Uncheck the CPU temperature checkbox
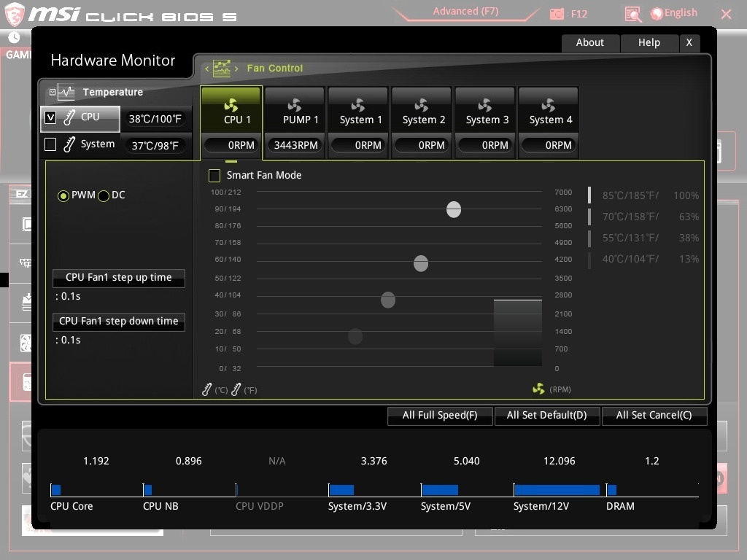This screenshot has width=747, height=560. pos(50,117)
